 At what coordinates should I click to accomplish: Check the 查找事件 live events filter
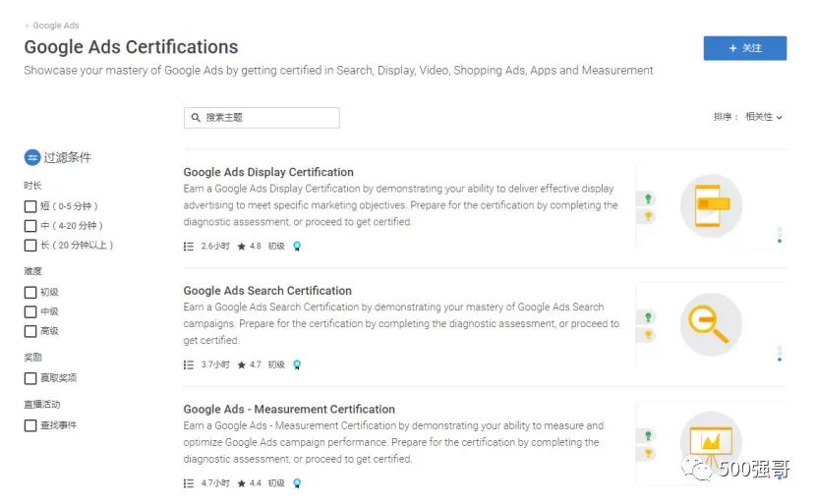coord(30,425)
